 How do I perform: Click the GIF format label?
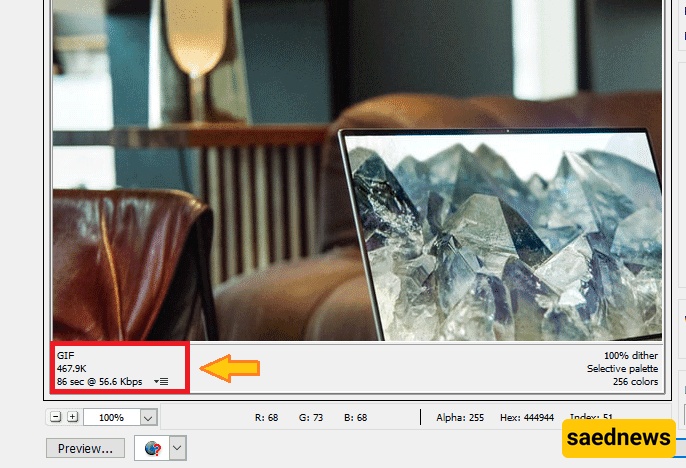click(66, 355)
